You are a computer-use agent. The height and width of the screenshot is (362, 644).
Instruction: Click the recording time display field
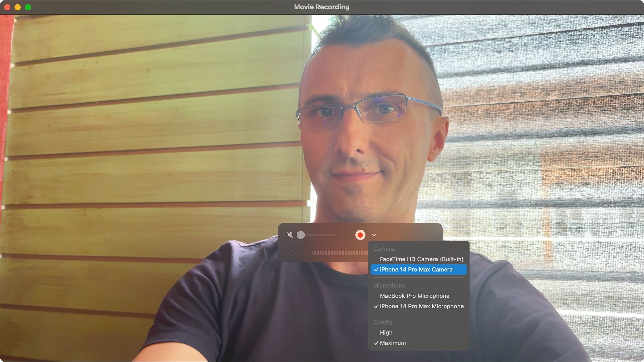[293, 252]
